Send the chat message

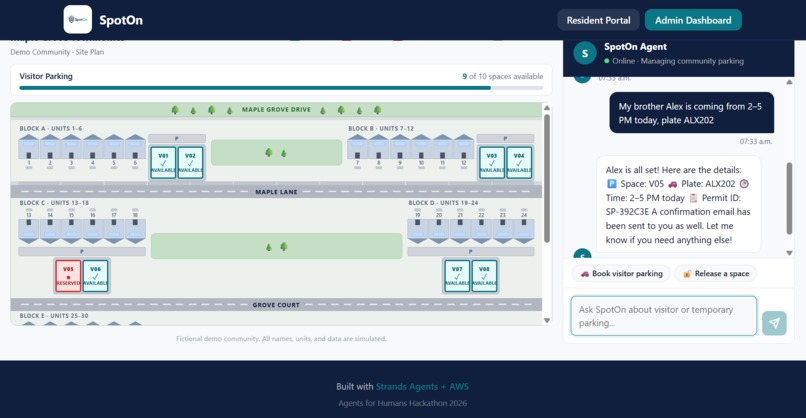click(774, 323)
